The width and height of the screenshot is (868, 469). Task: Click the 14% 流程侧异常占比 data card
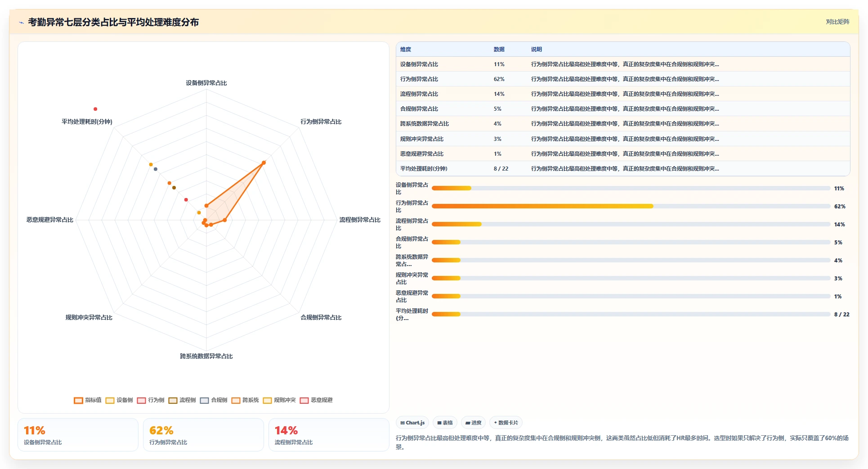click(329, 435)
